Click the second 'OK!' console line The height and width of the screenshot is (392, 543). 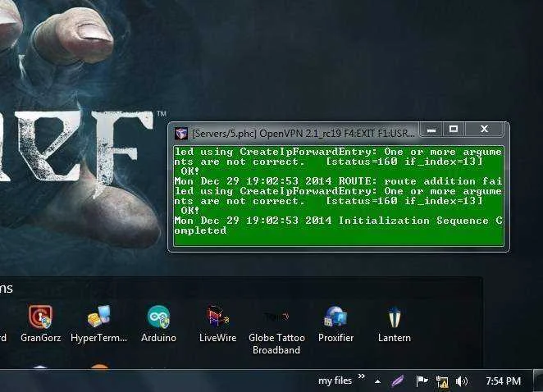pyautogui.click(x=189, y=211)
